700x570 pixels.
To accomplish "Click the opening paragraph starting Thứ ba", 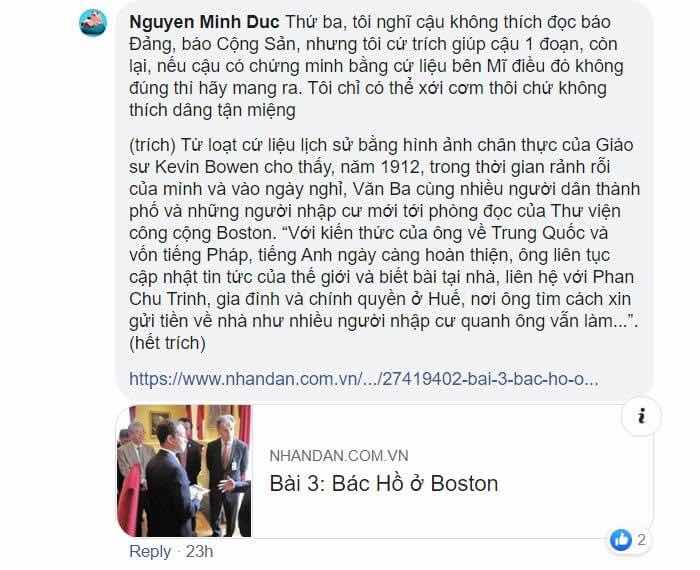I will click(376, 66).
